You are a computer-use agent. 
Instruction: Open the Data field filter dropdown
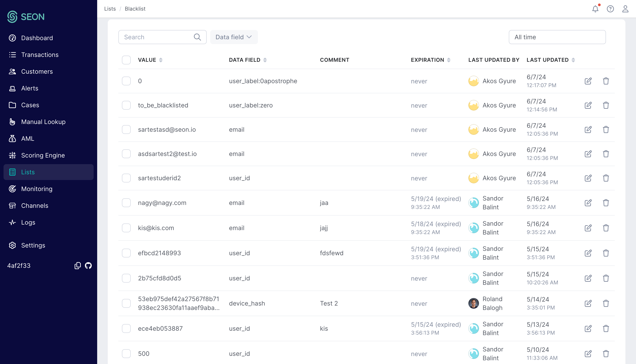pyautogui.click(x=234, y=37)
